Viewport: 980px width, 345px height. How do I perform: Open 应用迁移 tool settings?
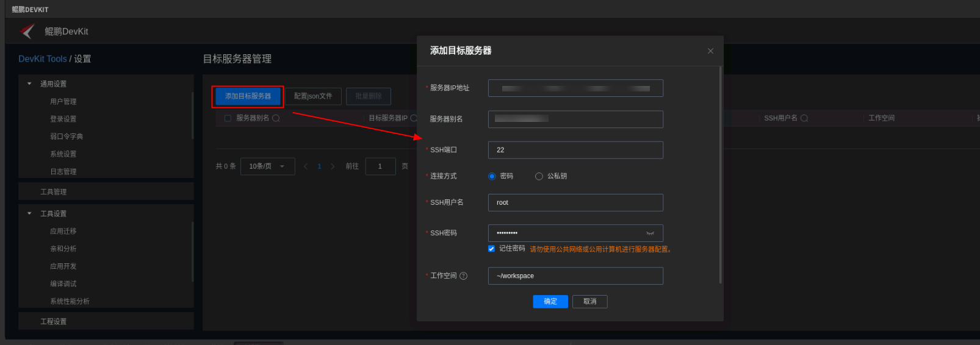click(x=63, y=232)
